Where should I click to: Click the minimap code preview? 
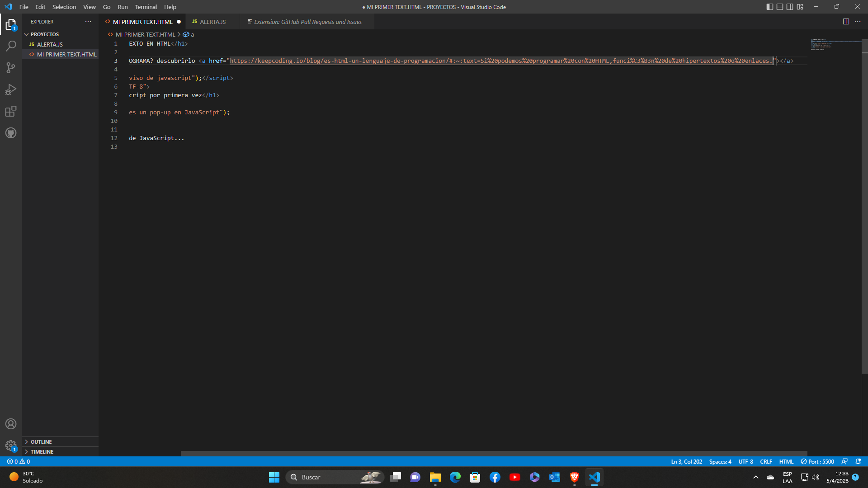pos(835,45)
